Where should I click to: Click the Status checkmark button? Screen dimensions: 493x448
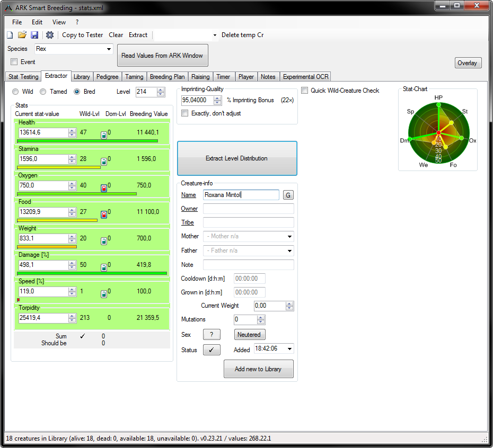click(212, 350)
